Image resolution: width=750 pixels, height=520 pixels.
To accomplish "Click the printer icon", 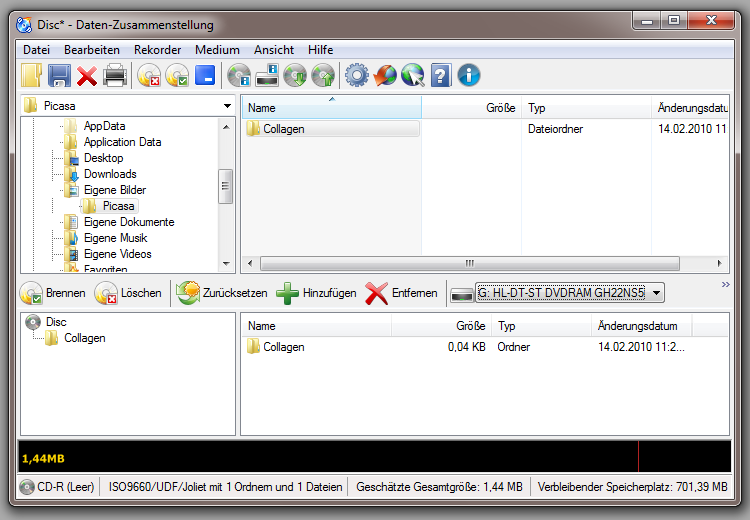I will point(115,75).
